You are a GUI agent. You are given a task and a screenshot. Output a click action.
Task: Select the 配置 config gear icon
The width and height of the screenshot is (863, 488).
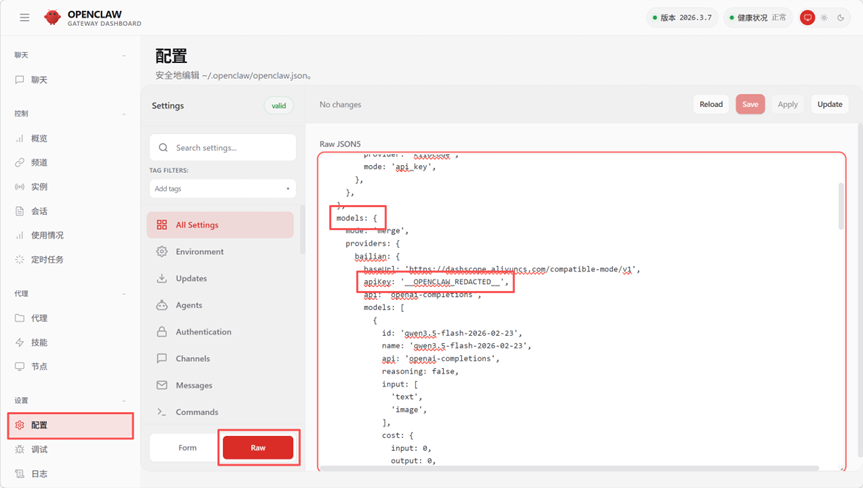pos(19,425)
